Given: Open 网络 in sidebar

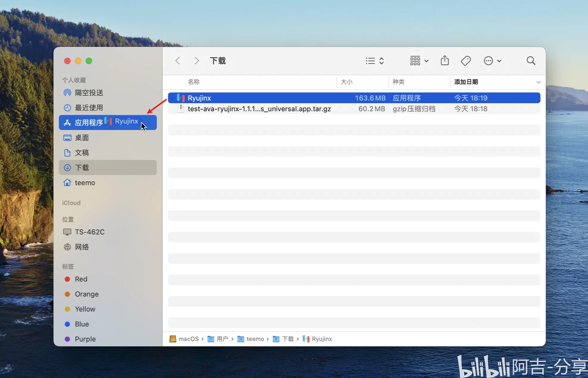Looking at the screenshot, I should click(x=108, y=247).
